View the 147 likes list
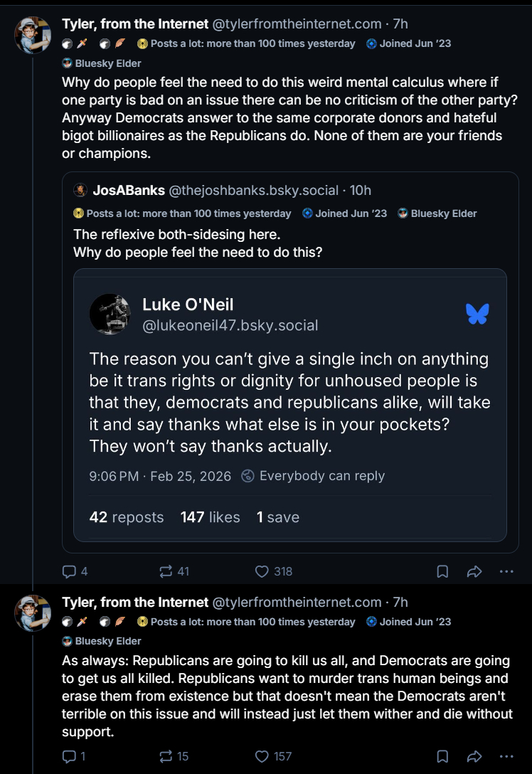This screenshot has height=774, width=532. pos(210,517)
